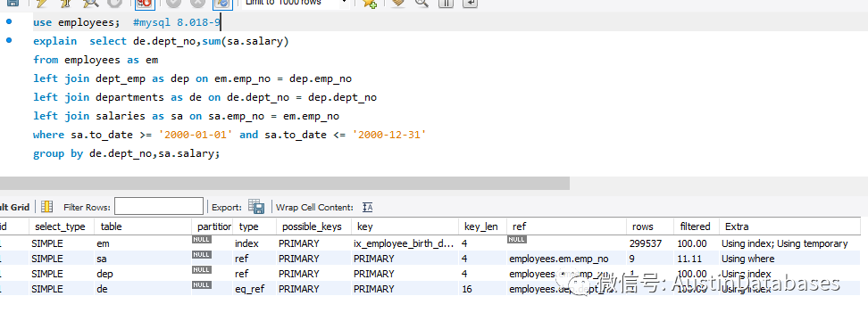Click the 'left join dept_emp' code line
868x321 pixels.
tap(193, 78)
